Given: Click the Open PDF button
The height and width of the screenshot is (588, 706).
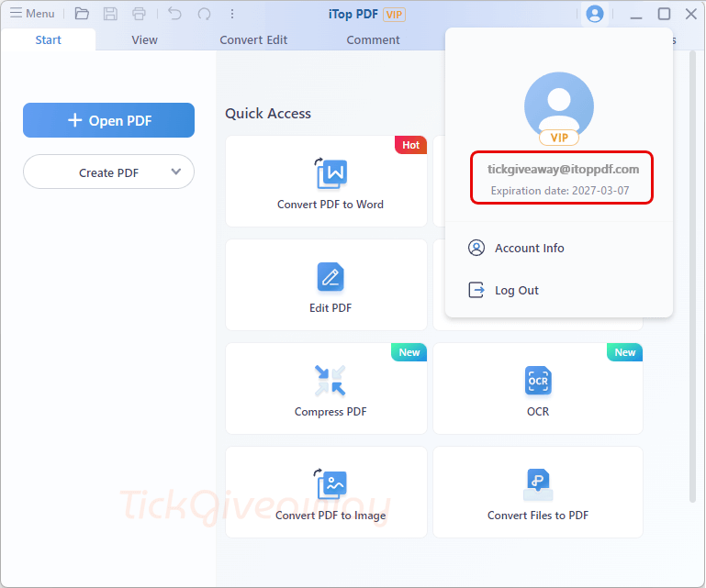Looking at the screenshot, I should click(x=108, y=120).
